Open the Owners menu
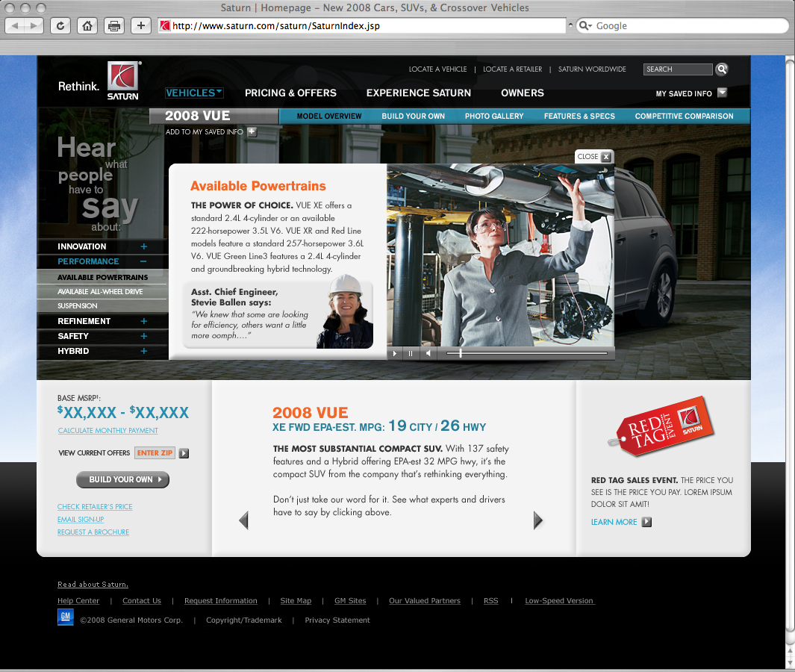 (x=523, y=93)
